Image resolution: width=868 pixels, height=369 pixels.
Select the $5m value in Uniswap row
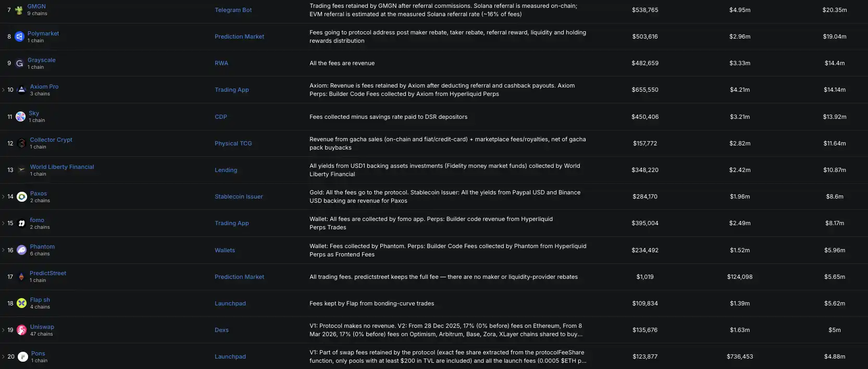[x=835, y=330]
